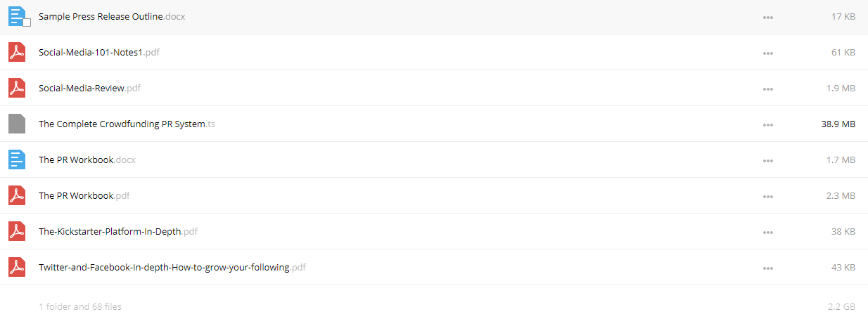Tick the small checkbox on Sample Press Release icon
Viewport: 868px width, 326px height.
point(27,22)
